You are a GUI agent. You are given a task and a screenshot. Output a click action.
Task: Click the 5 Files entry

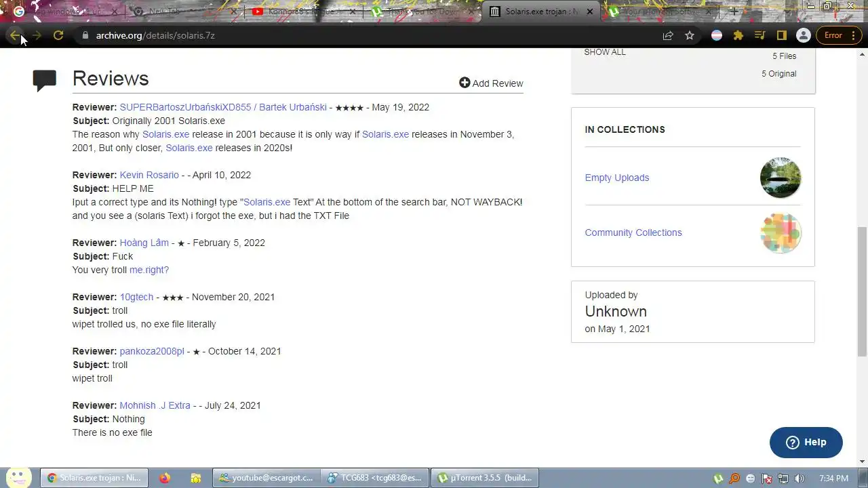(784, 56)
